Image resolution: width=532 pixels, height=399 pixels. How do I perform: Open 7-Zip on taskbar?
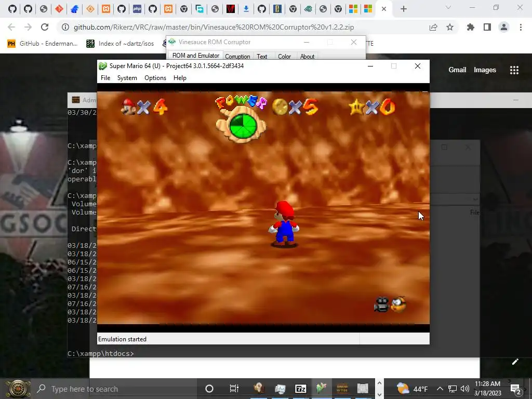point(301,389)
